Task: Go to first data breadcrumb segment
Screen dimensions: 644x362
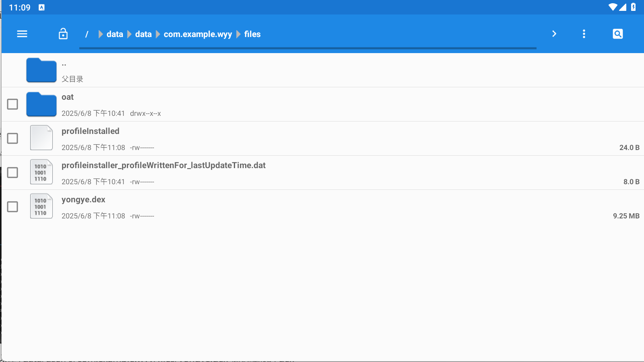Action: click(x=115, y=34)
